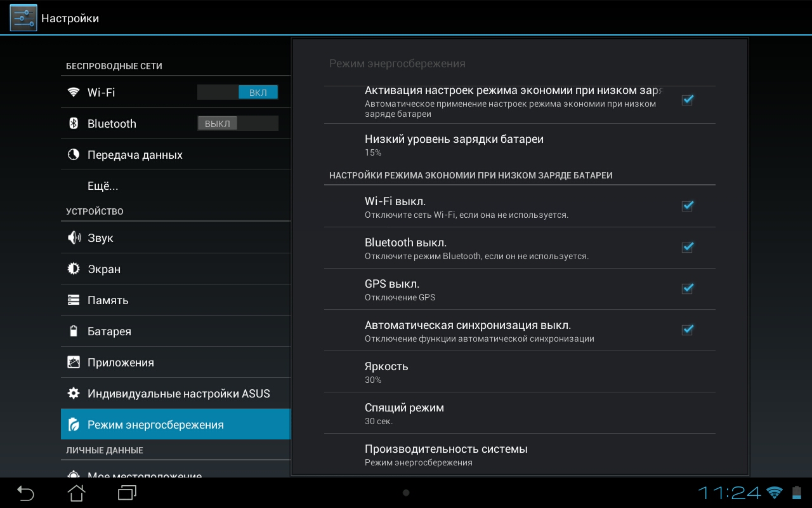Image resolution: width=812 pixels, height=508 pixels.
Task: Click the Battery icon in sidebar
Action: click(x=74, y=331)
